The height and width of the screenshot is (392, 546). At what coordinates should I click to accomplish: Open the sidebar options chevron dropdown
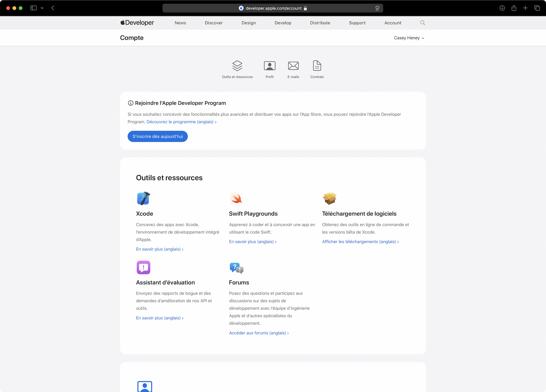point(42,8)
